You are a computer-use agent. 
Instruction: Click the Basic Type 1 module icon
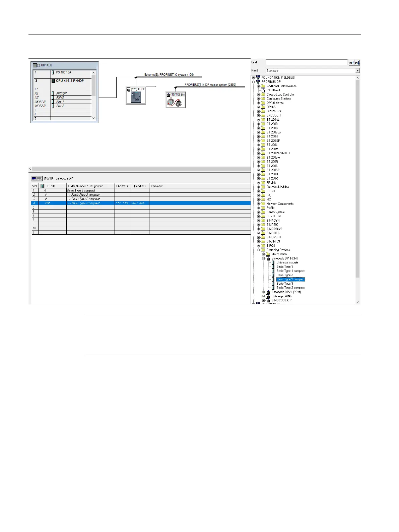click(x=273, y=267)
